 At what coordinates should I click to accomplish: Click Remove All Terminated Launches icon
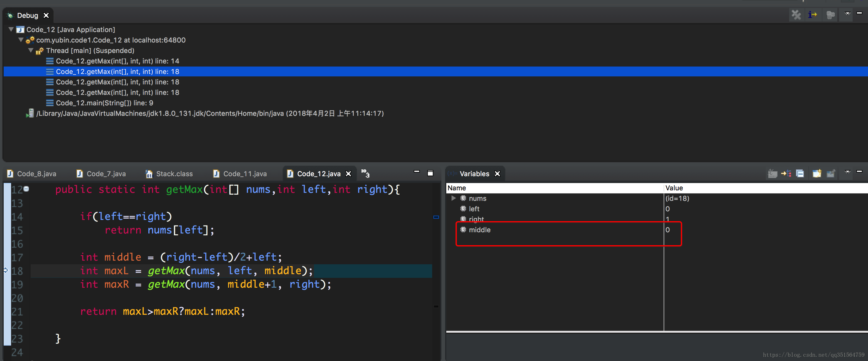point(796,15)
